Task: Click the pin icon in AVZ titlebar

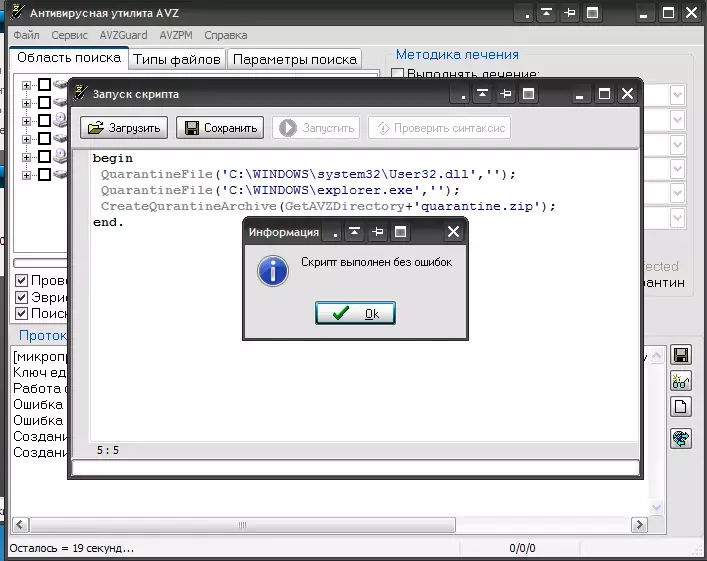Action: coord(569,13)
